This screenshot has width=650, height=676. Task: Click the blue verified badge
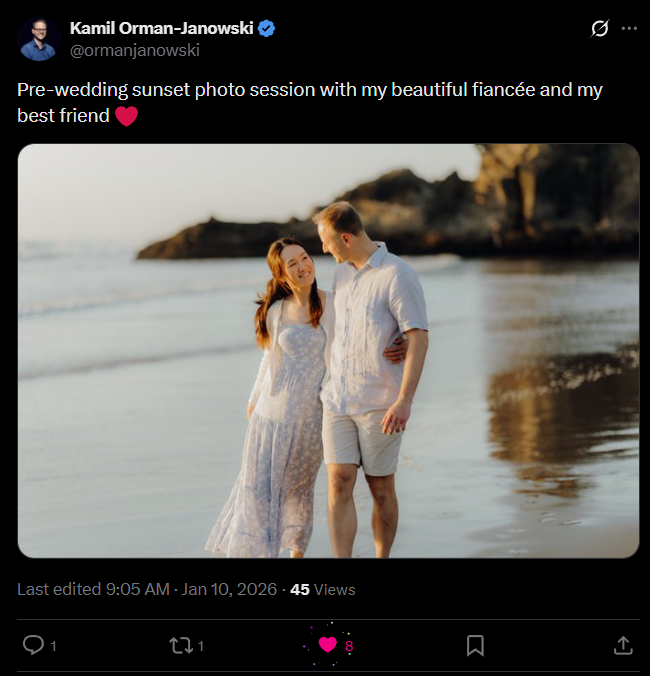click(267, 29)
